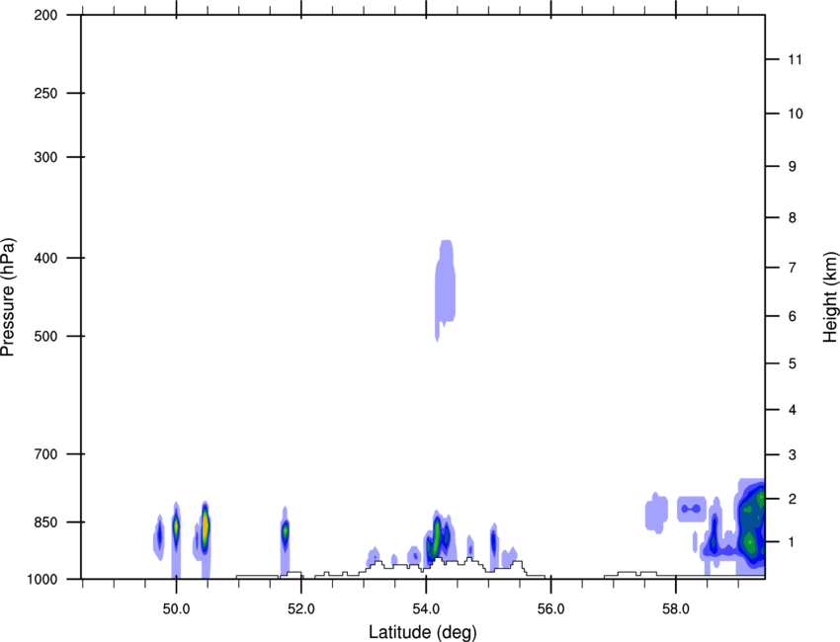Select the 300 pressure tick label

pyautogui.click(x=45, y=157)
